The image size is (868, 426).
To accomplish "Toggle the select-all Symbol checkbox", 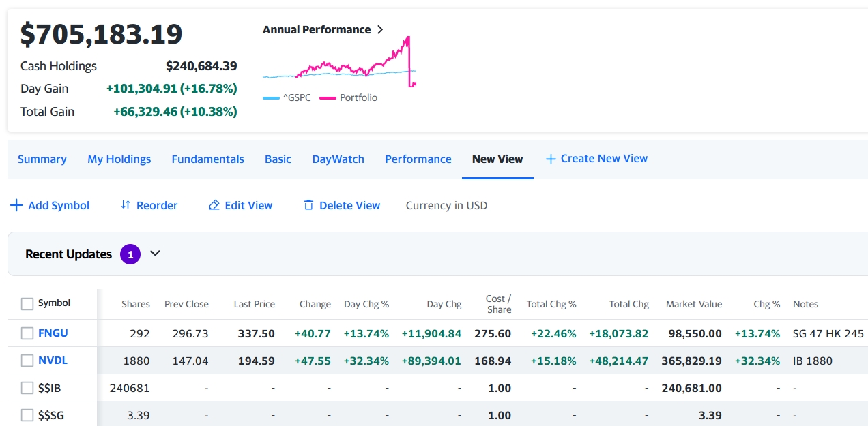I will tap(27, 304).
